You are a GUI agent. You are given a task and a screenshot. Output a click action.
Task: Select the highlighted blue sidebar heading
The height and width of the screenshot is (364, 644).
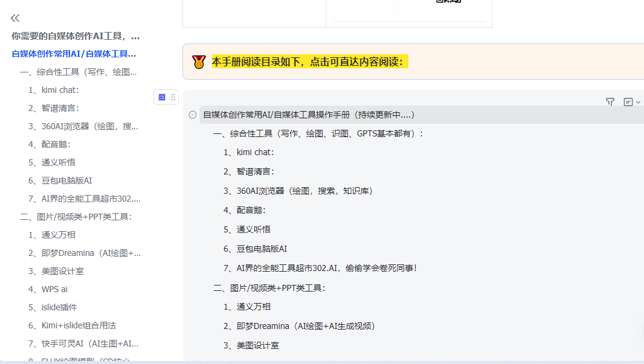[74, 54]
